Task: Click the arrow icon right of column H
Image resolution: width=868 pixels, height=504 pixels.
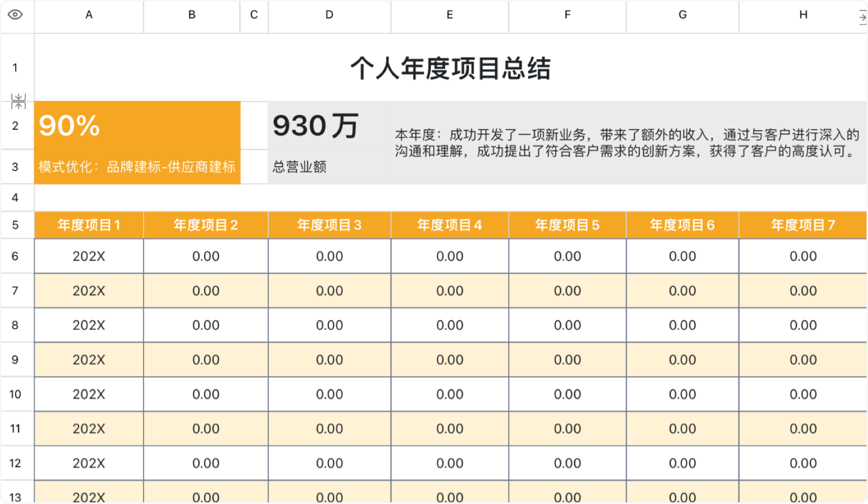Action: pos(863,17)
